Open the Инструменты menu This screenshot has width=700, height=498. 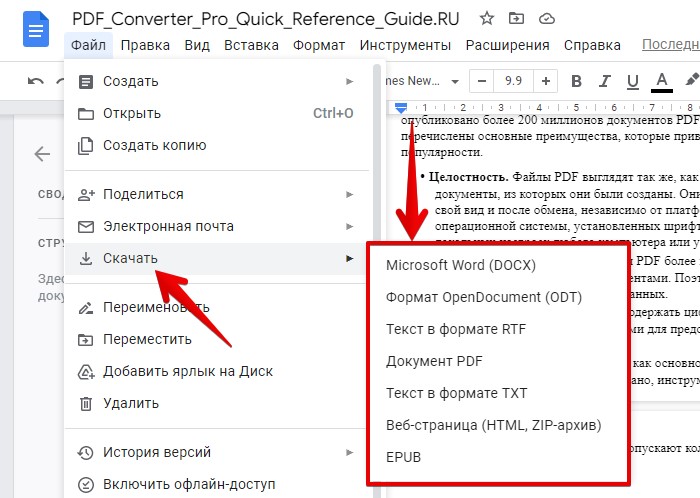click(x=405, y=46)
